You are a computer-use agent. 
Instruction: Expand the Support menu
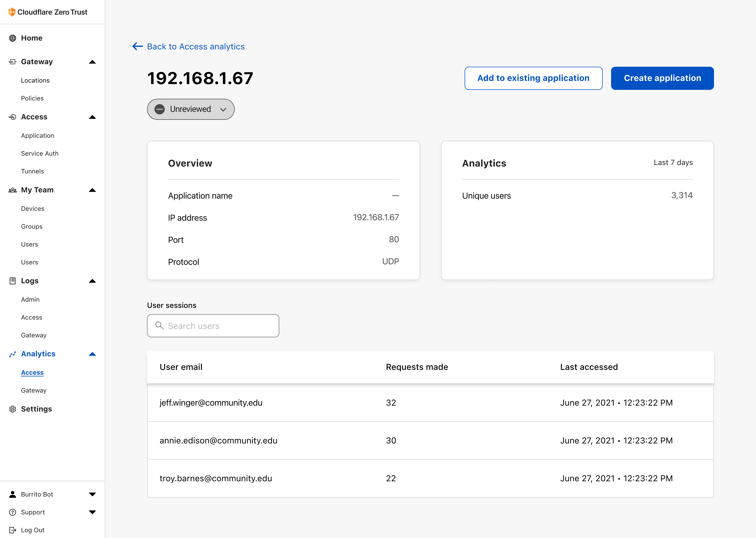pyautogui.click(x=92, y=512)
